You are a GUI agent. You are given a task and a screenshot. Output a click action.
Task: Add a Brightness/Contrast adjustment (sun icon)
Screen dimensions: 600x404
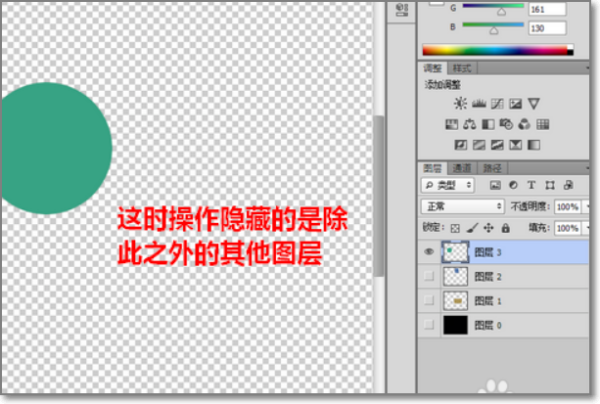click(460, 103)
